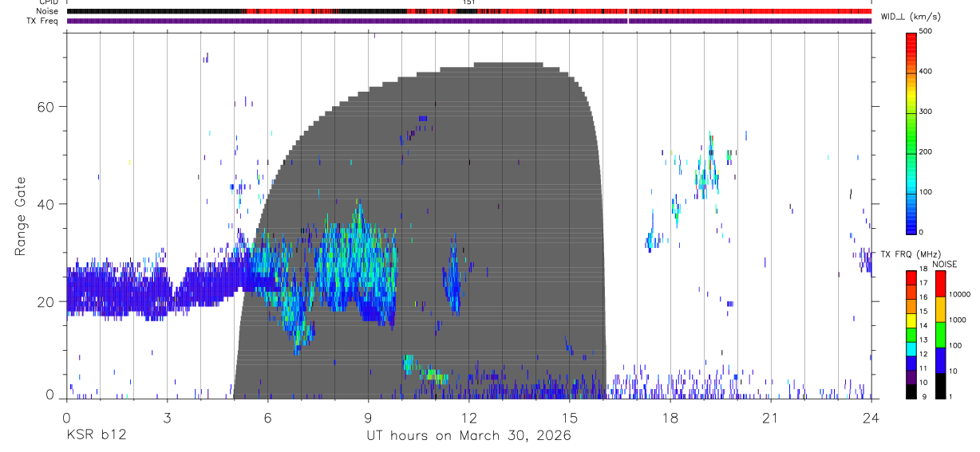The height and width of the screenshot is (452, 980).
Task: Click the 'UT hours on March 30, 2026' axis title
Action: pyautogui.click(x=468, y=436)
